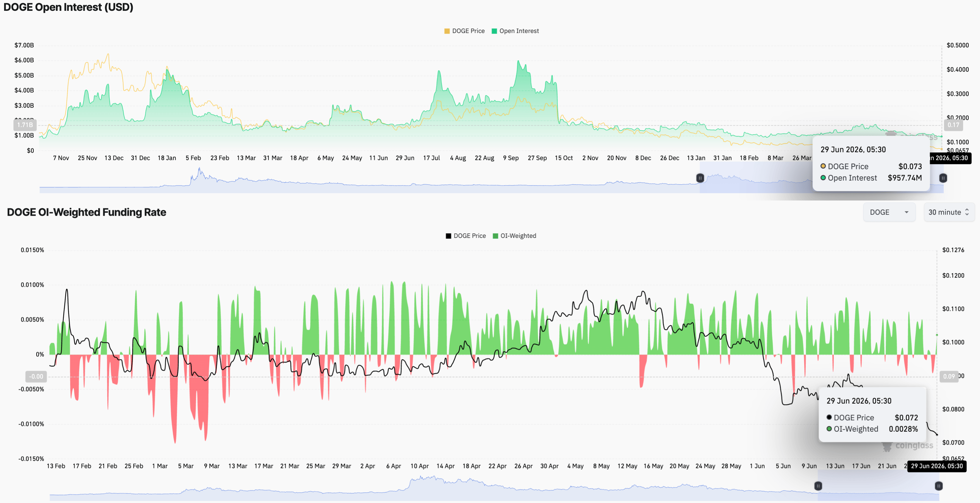Click the $0.0800 price axis label

953,409
